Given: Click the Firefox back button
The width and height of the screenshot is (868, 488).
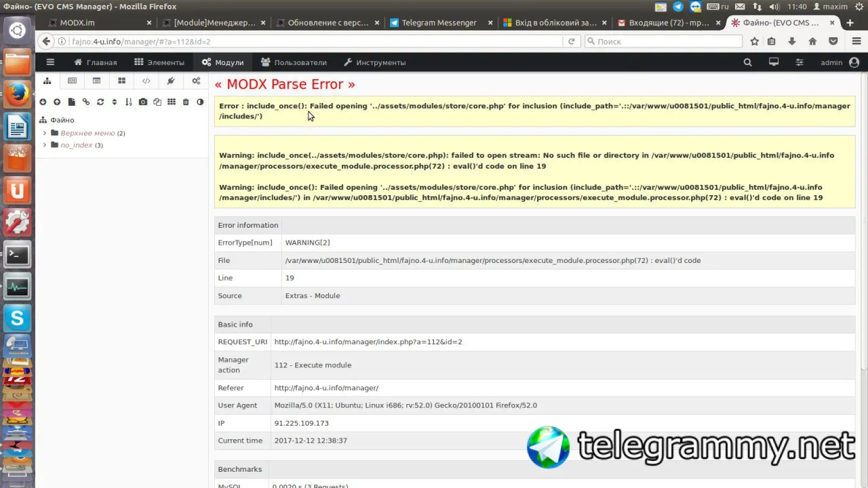Looking at the screenshot, I should (46, 41).
